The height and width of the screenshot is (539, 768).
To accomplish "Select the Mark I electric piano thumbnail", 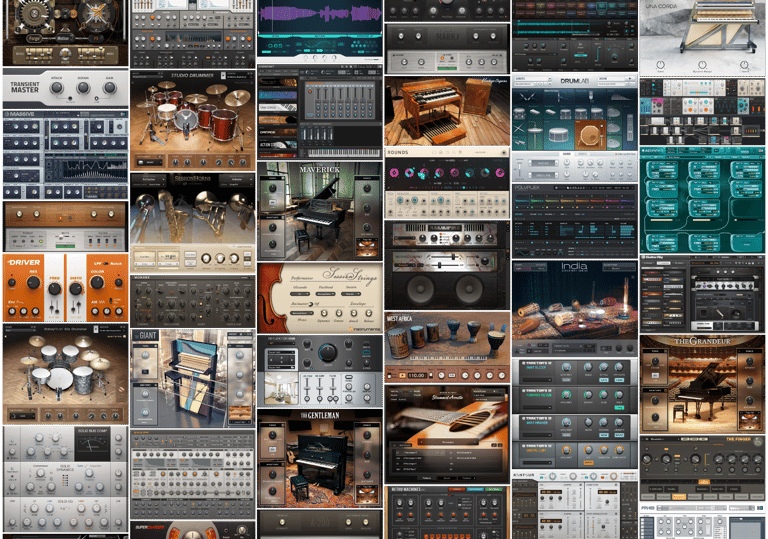I will (447, 49).
